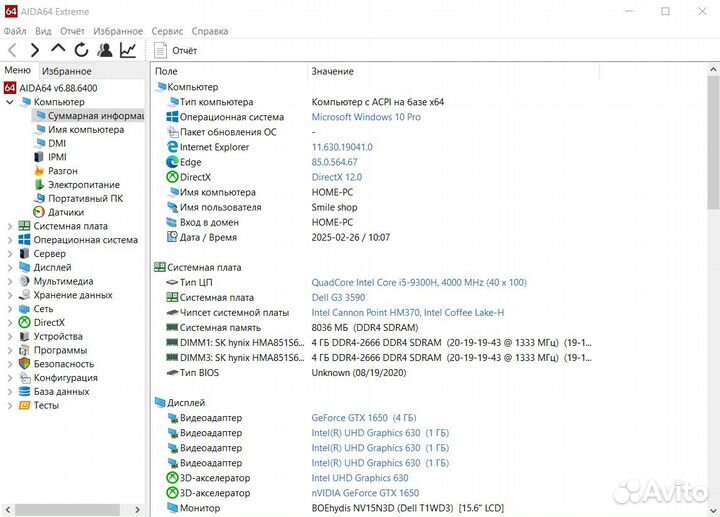Open the Избранное menu in menu bar
720x517 pixels.
(118, 31)
